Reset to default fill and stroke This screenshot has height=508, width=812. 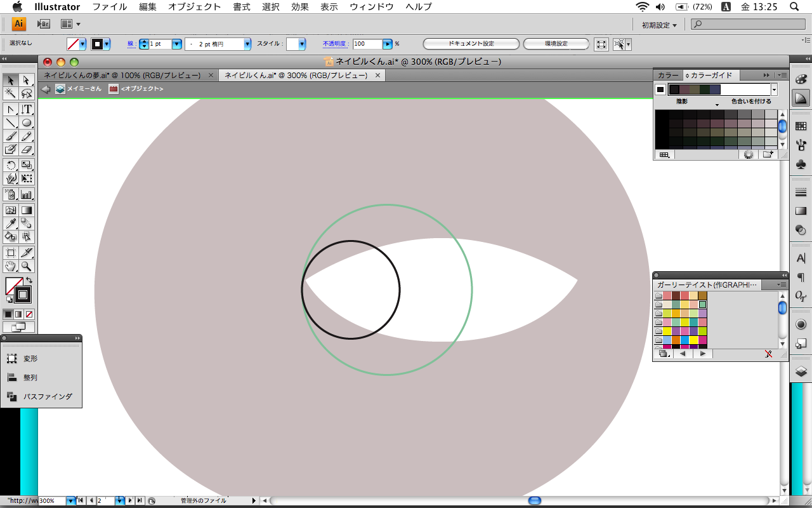9,300
